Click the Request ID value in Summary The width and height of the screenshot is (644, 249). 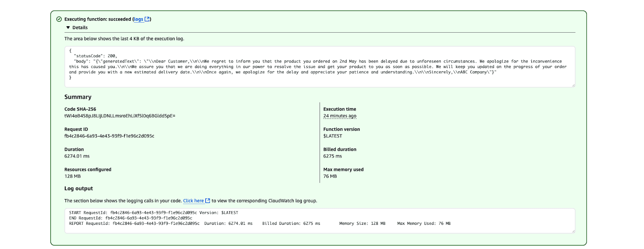pos(109,136)
